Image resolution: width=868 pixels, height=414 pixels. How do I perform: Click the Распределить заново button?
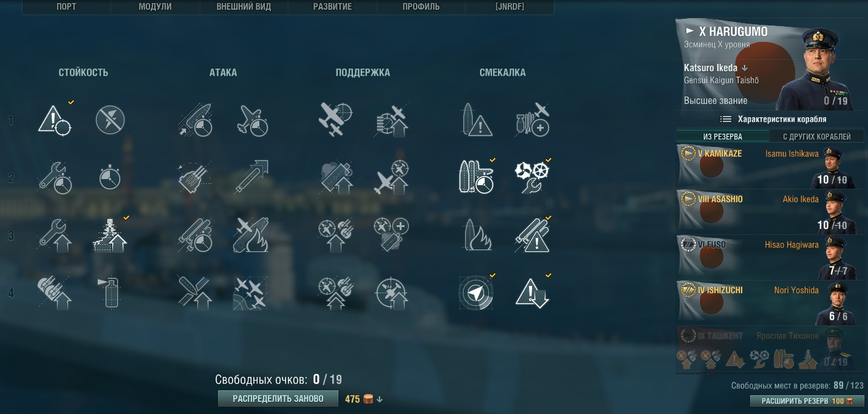[x=278, y=399]
